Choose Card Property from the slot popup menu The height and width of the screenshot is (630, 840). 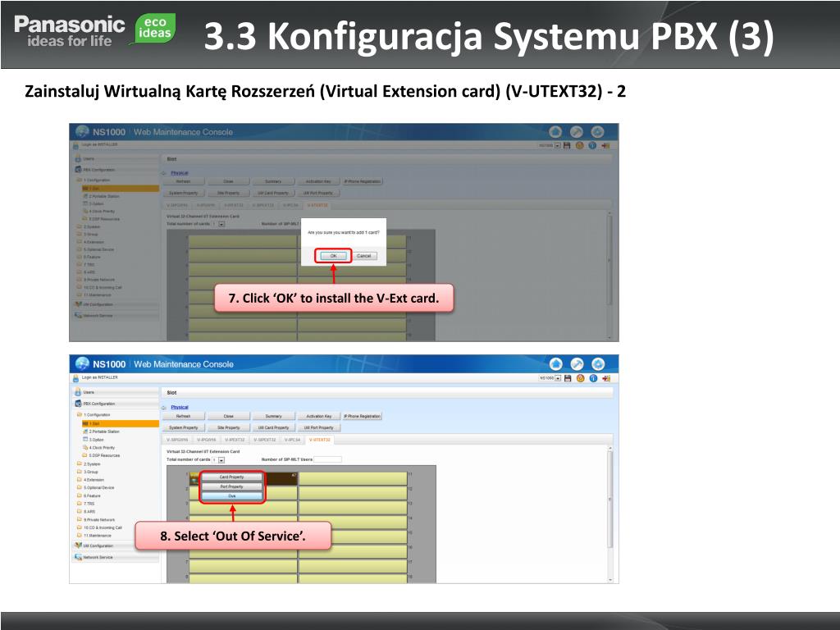(231, 477)
